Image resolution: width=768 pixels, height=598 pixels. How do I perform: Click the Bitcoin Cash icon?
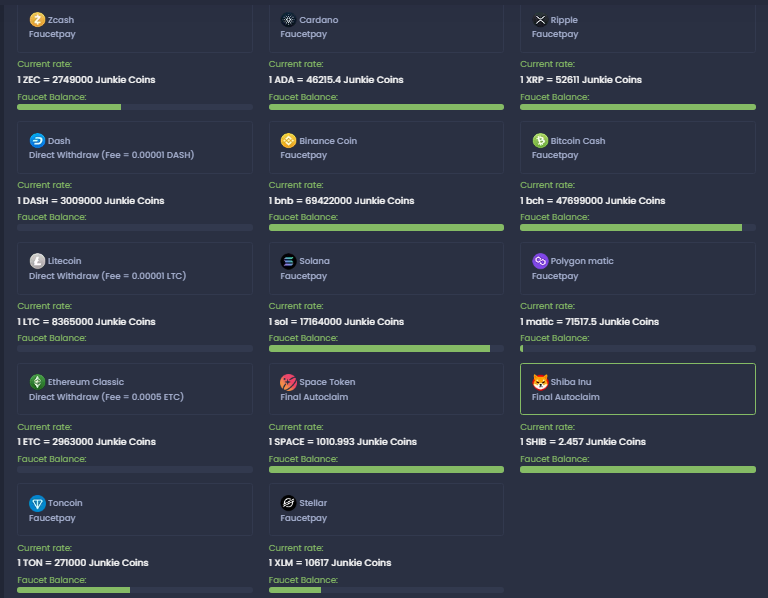coord(540,141)
